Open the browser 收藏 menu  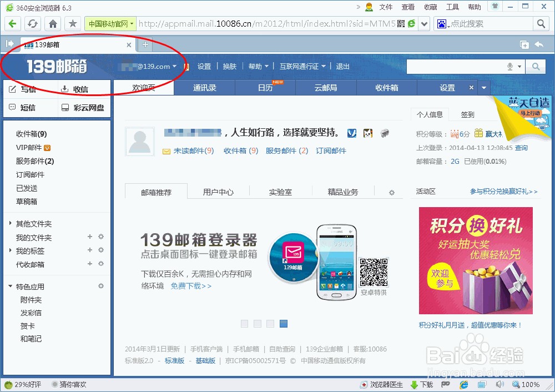(x=431, y=7)
